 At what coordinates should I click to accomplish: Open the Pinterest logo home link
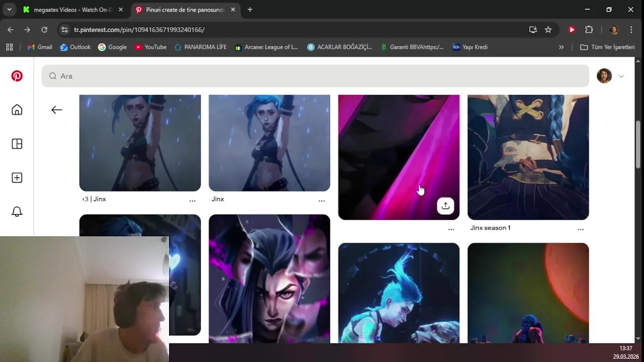tap(17, 76)
